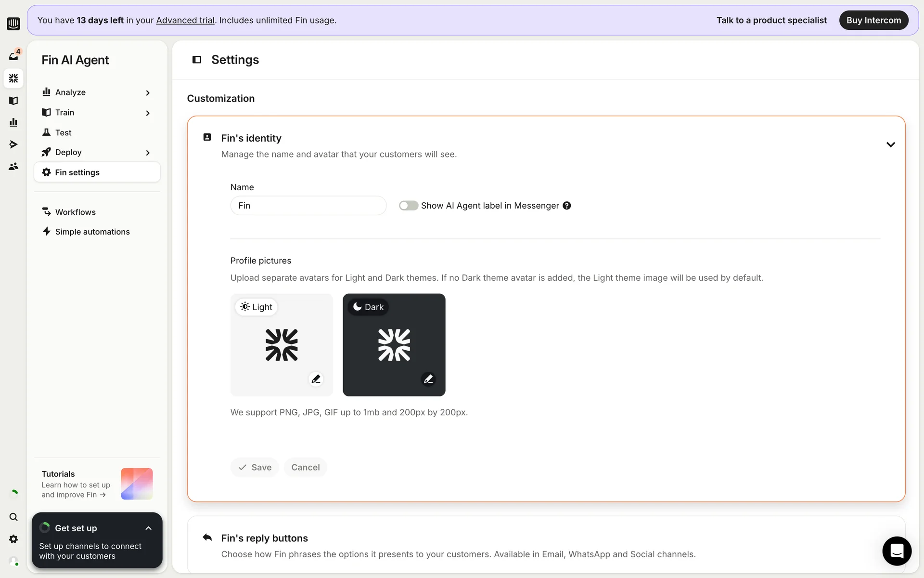The height and width of the screenshot is (578, 924).
Task: Collapse the Fin's identity section chevron
Action: click(890, 144)
